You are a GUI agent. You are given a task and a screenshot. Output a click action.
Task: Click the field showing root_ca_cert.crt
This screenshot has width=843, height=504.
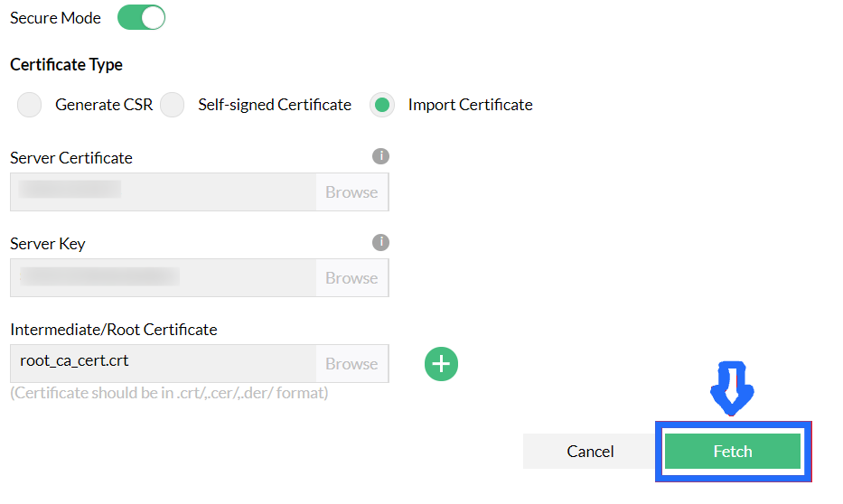[163, 363]
